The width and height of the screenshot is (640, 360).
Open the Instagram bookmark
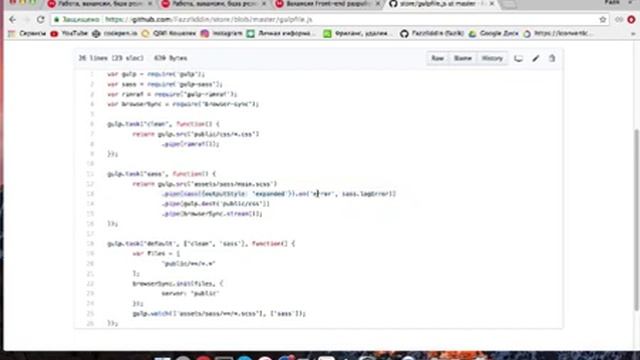pos(222,33)
